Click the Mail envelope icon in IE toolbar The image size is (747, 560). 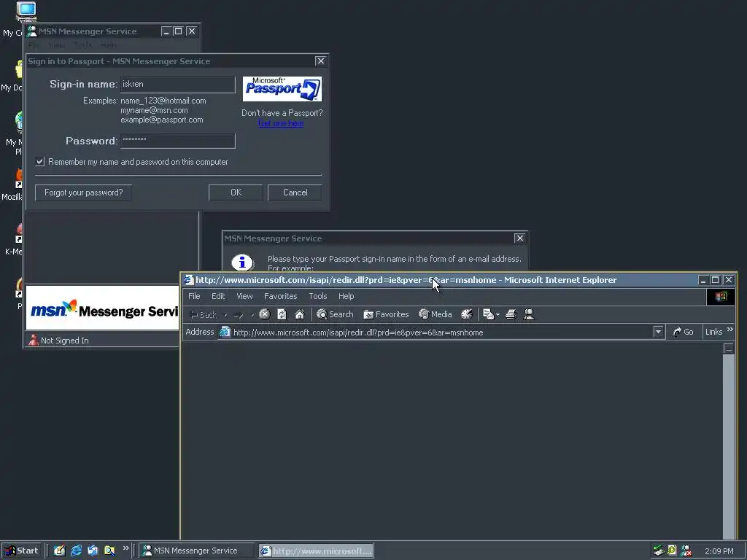(x=488, y=314)
